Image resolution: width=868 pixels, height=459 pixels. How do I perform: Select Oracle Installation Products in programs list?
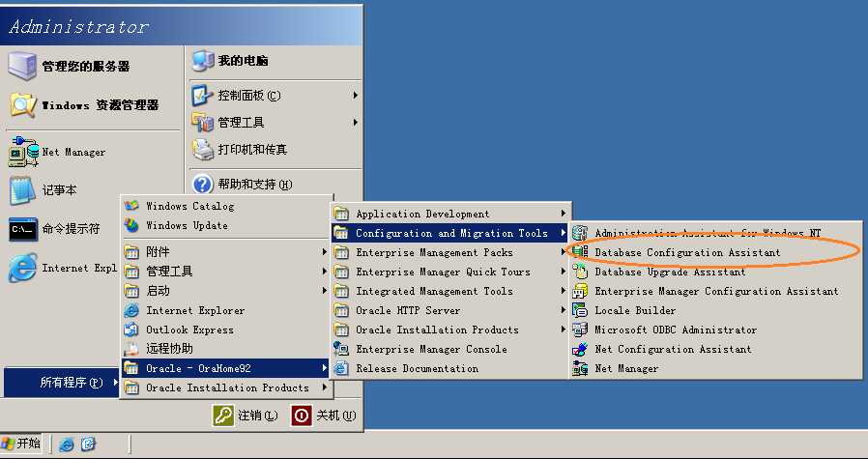pyautogui.click(x=226, y=387)
